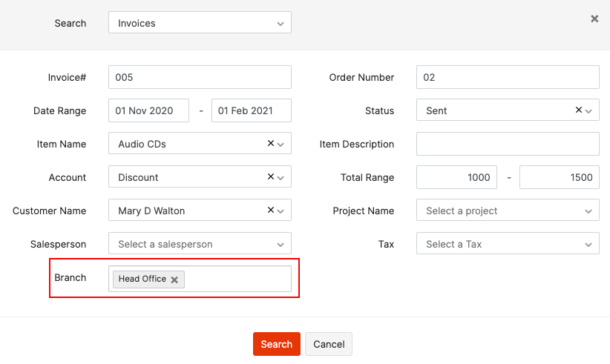Click the Total Range maximum 1500 field
610x364 pixels.
pyautogui.click(x=559, y=177)
